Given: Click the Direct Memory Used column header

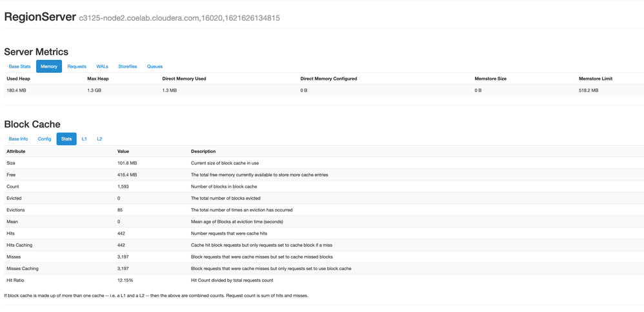Looking at the screenshot, I should (x=184, y=79).
